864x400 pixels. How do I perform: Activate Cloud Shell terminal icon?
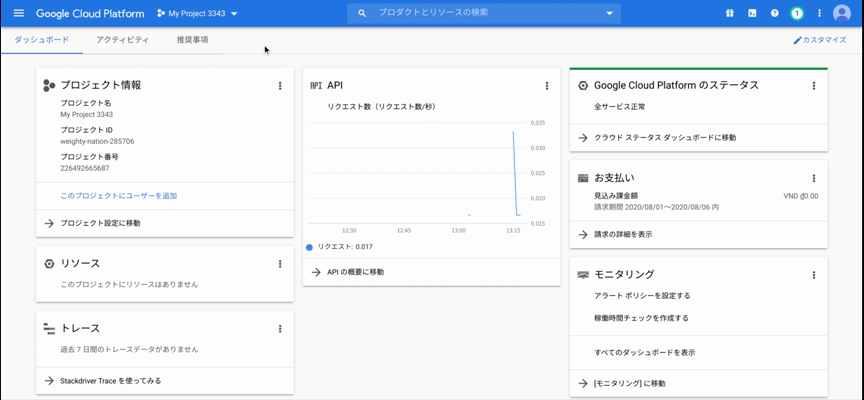pyautogui.click(x=752, y=13)
